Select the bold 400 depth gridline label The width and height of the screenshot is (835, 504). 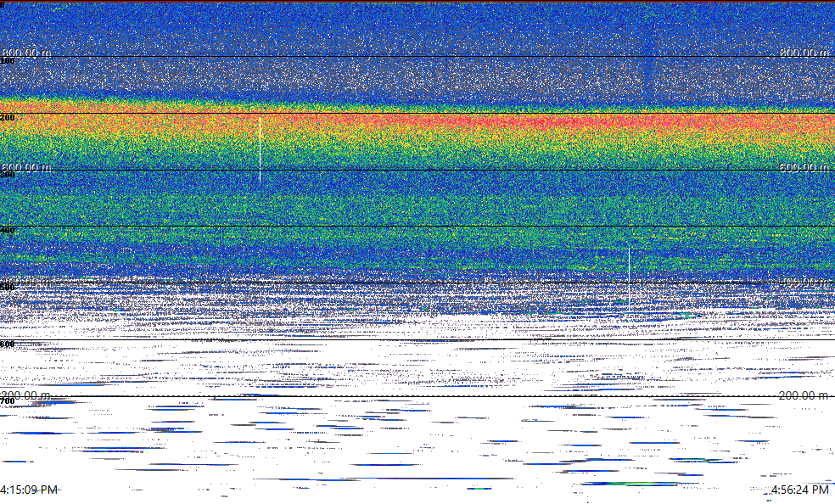coord(8,231)
